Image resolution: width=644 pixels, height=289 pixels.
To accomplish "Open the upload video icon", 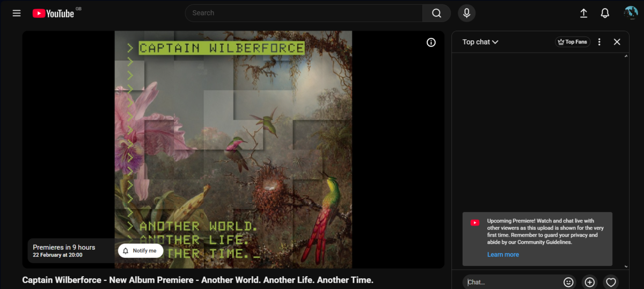I will click(584, 13).
